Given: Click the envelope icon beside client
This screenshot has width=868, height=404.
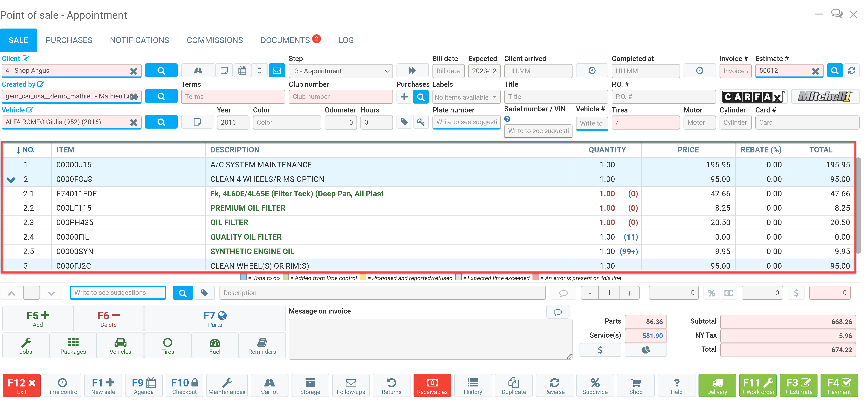Looking at the screenshot, I should pyautogui.click(x=277, y=71).
